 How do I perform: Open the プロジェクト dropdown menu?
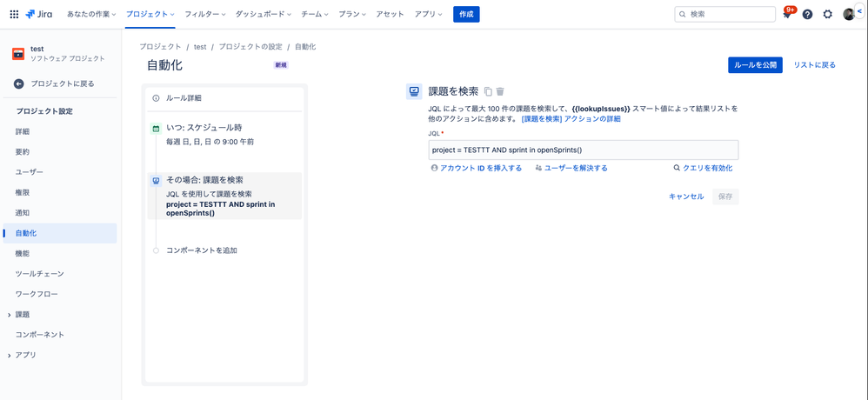coord(150,15)
